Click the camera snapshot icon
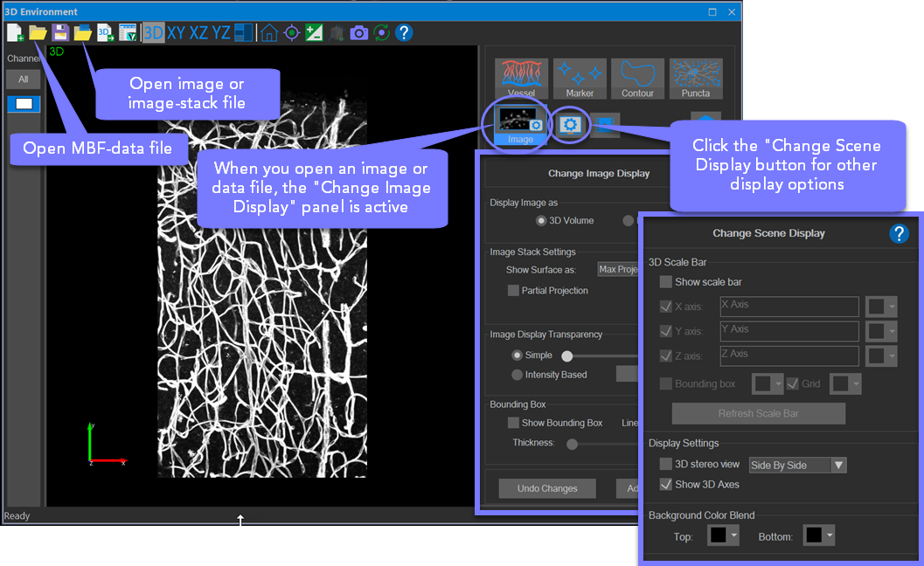 pos(358,33)
